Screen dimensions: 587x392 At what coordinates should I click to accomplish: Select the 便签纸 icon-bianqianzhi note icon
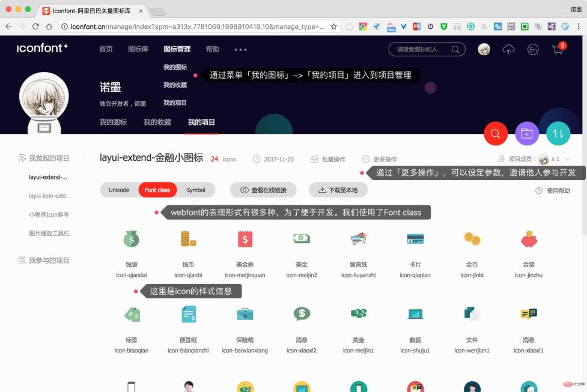tap(188, 314)
